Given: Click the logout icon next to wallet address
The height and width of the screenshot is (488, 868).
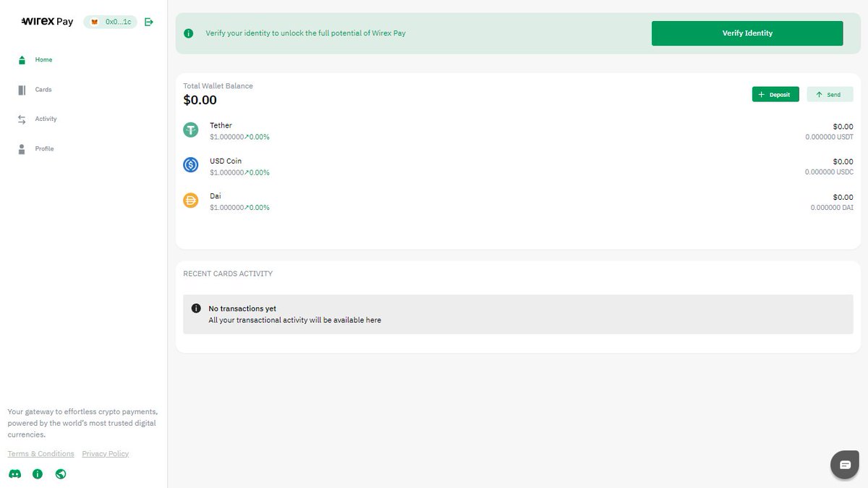Looking at the screenshot, I should [x=149, y=22].
